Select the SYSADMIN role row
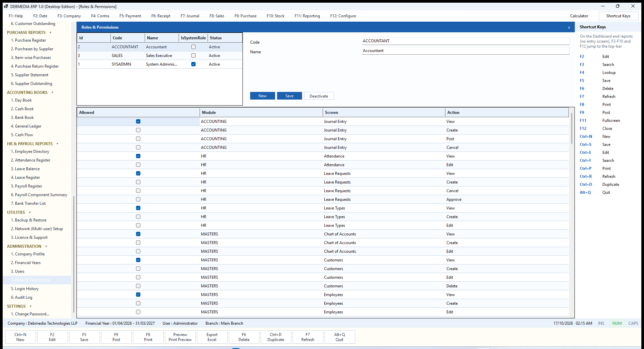Image resolution: width=644 pixels, height=349 pixels. 160,64
